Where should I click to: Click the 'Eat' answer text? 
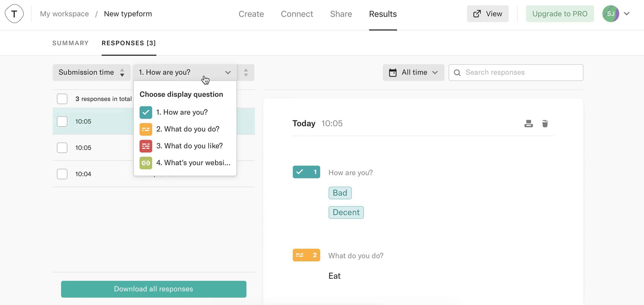[x=334, y=276]
